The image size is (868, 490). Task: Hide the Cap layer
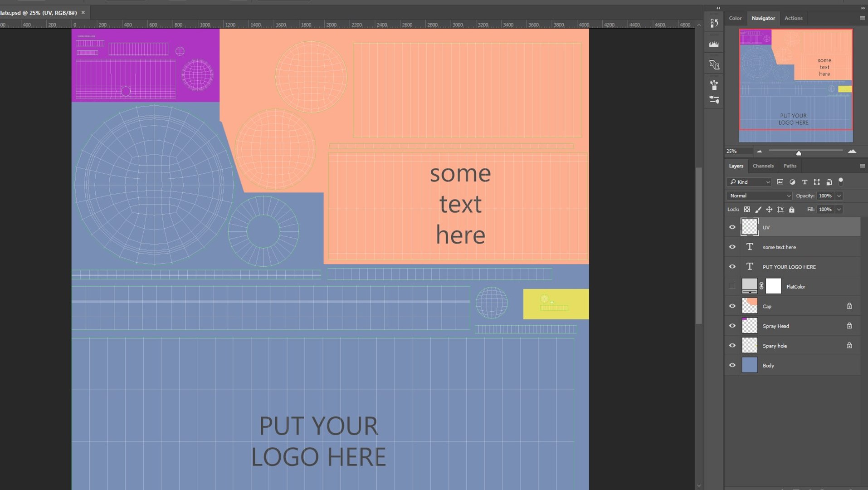point(732,306)
